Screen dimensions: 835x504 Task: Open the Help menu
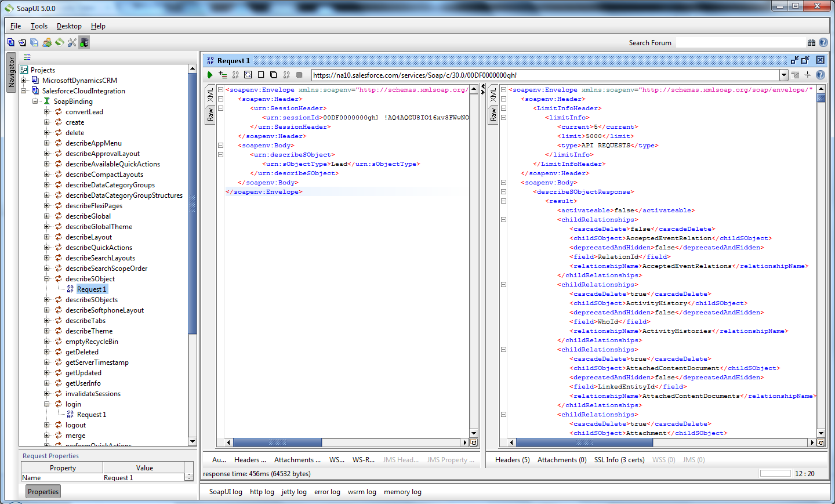click(x=98, y=26)
